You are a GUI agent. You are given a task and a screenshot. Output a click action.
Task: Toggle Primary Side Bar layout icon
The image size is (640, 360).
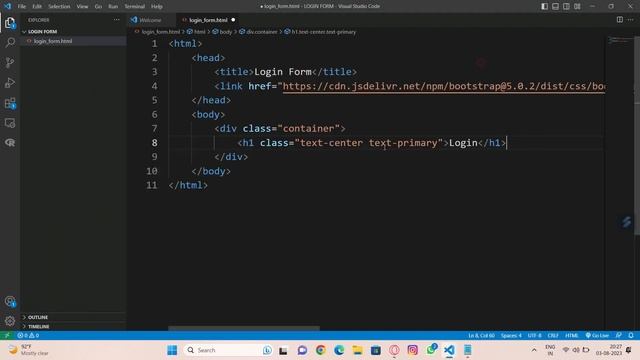[x=544, y=6]
